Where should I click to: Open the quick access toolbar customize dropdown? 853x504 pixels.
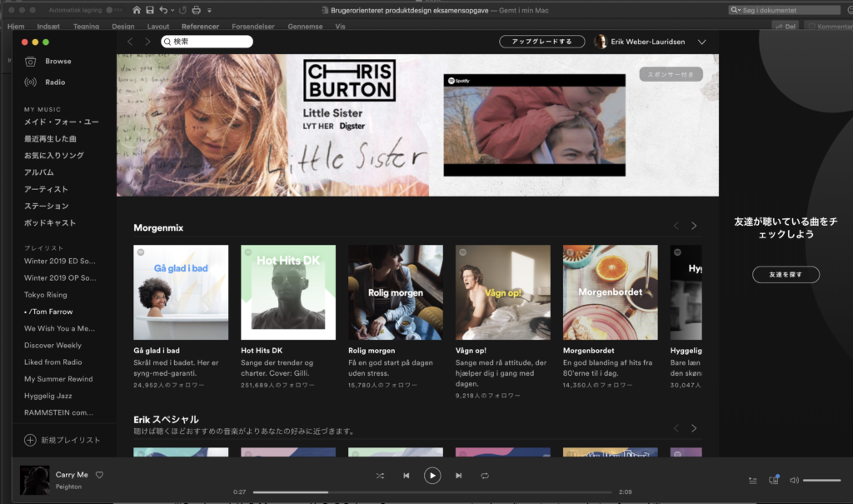point(209,10)
